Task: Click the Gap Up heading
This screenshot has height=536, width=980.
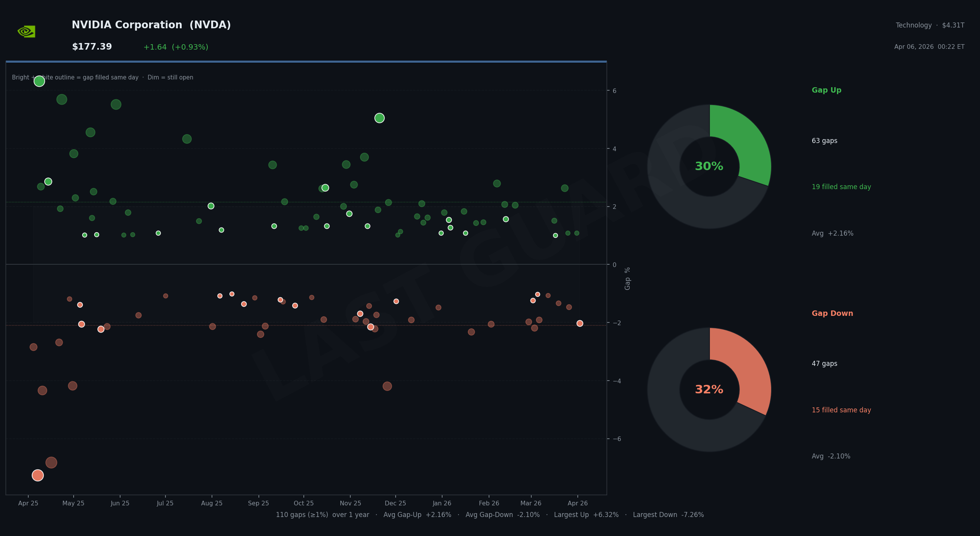Action: point(827,90)
